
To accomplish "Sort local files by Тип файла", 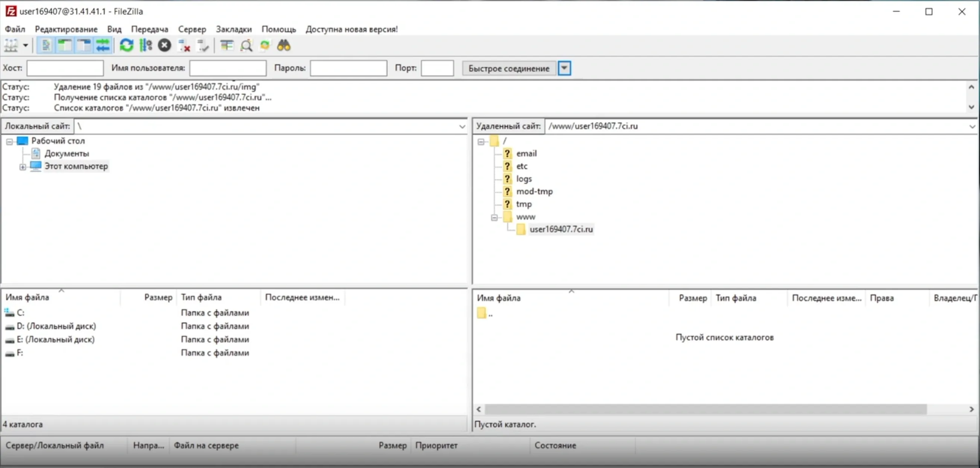I will 219,297.
